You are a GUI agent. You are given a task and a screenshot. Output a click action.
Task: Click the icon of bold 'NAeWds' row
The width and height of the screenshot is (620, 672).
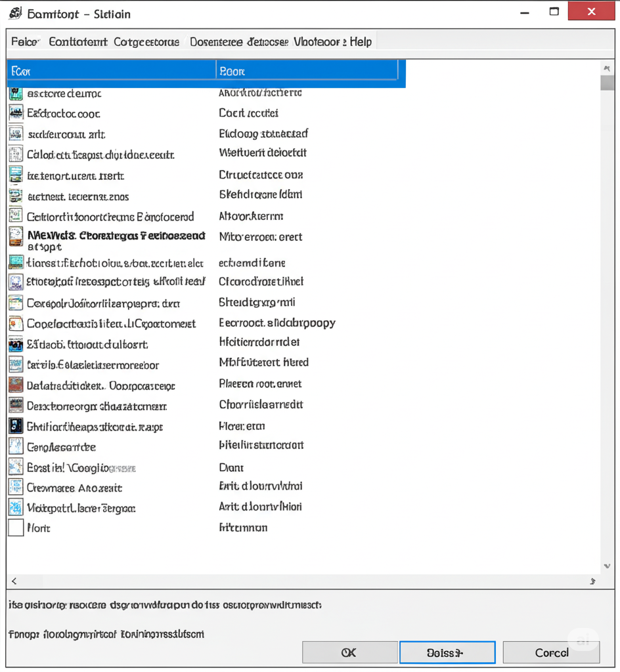tap(16, 237)
